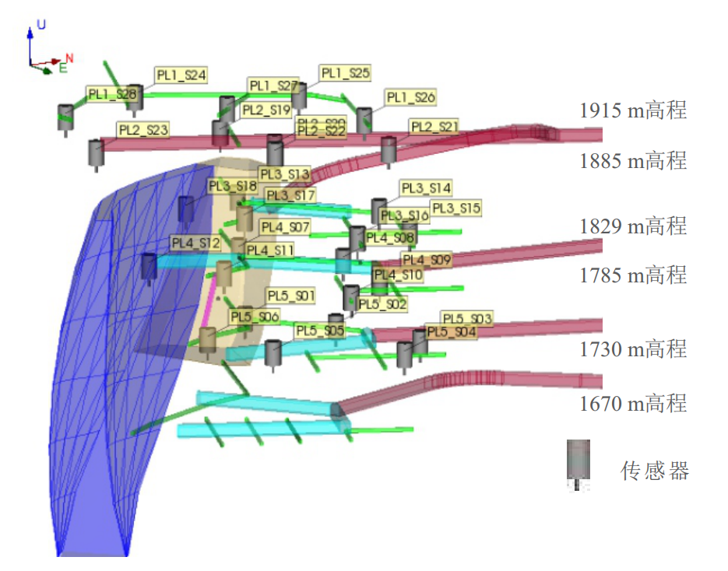This screenshot has height=571, width=728.
Task: Click the PL4_S12 sensor label
Action: coord(195,243)
